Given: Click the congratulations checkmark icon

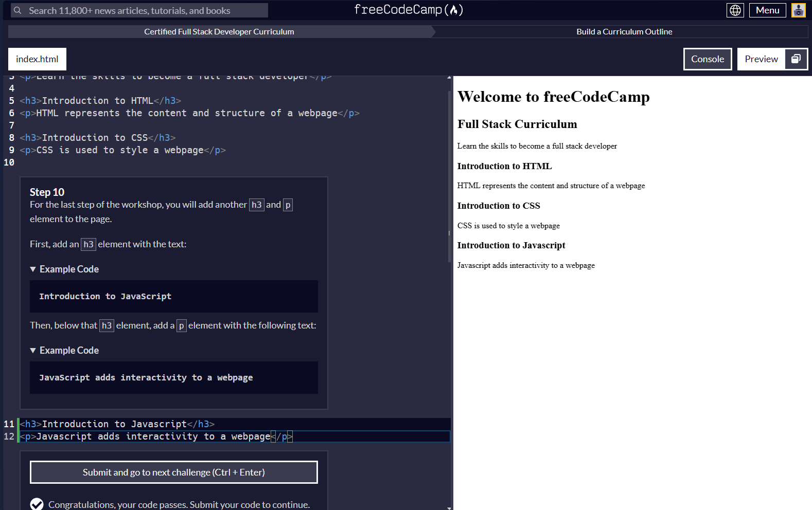Looking at the screenshot, I should [x=37, y=504].
